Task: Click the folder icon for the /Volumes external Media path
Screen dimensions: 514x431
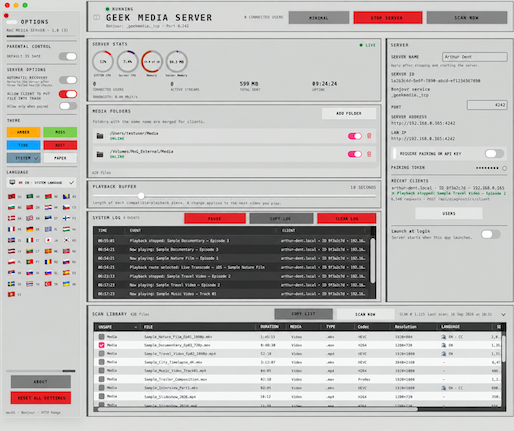Action: [100, 154]
